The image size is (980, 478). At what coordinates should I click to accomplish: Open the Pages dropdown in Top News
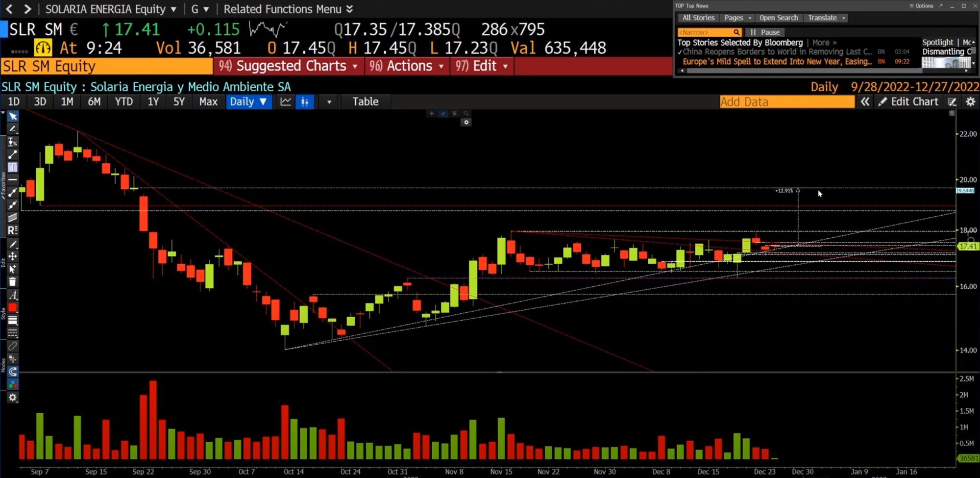(x=737, y=18)
